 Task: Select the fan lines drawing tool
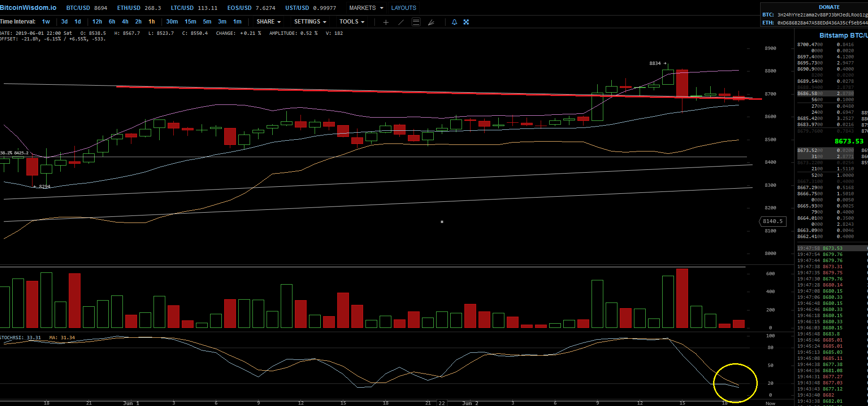431,22
